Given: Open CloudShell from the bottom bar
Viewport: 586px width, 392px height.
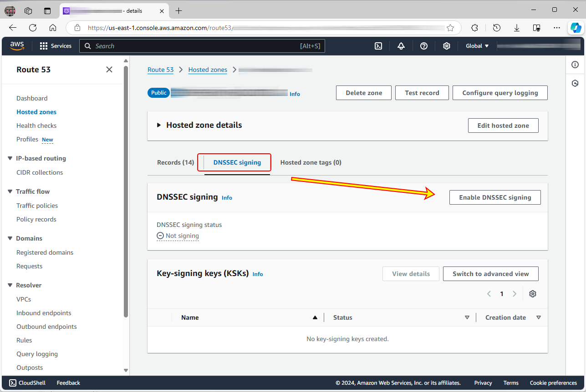Looking at the screenshot, I should 27,382.
